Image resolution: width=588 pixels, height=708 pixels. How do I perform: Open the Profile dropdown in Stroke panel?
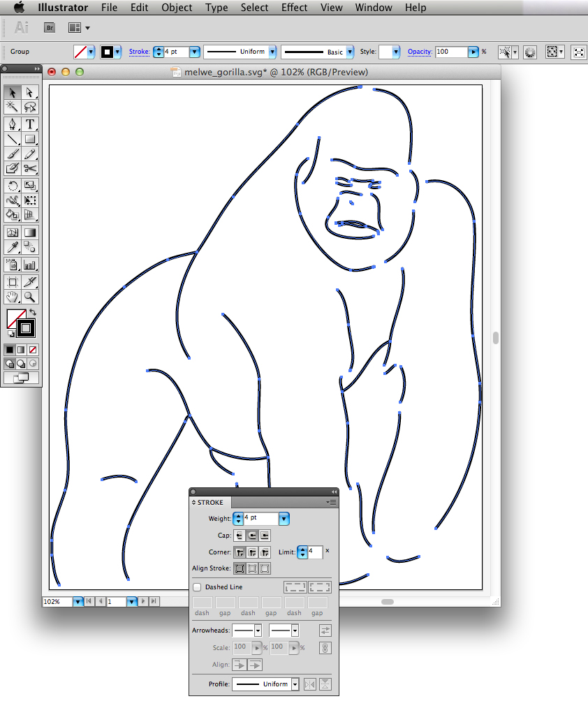[x=294, y=684]
